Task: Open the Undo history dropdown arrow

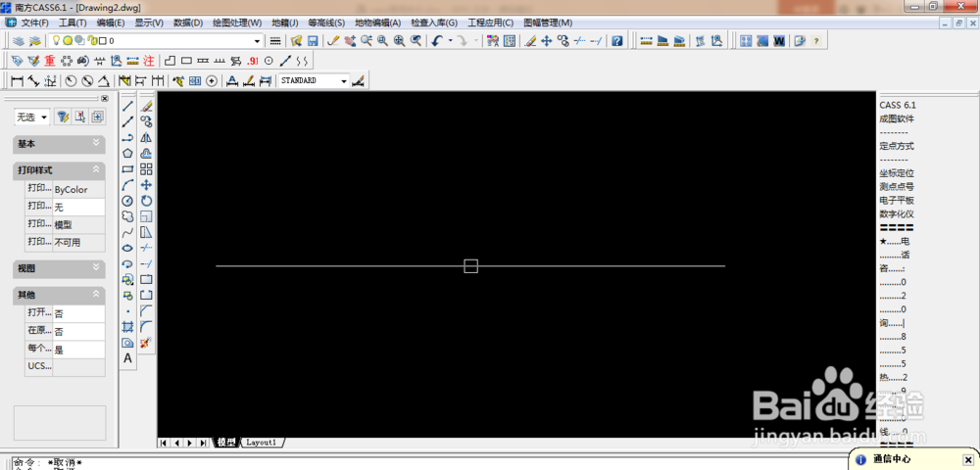Action: (450, 41)
